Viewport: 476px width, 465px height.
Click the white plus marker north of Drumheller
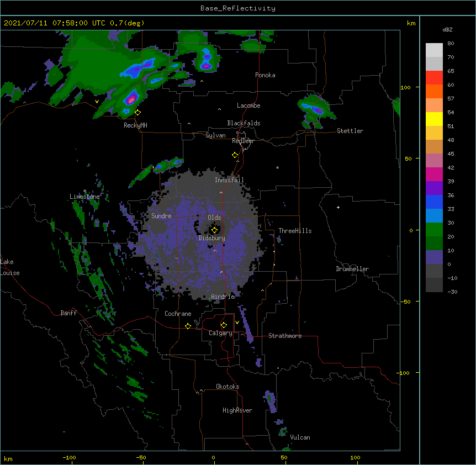(338, 207)
